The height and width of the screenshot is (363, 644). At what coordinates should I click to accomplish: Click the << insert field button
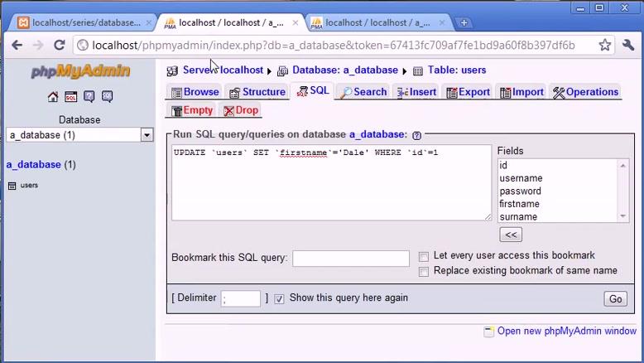pos(511,235)
